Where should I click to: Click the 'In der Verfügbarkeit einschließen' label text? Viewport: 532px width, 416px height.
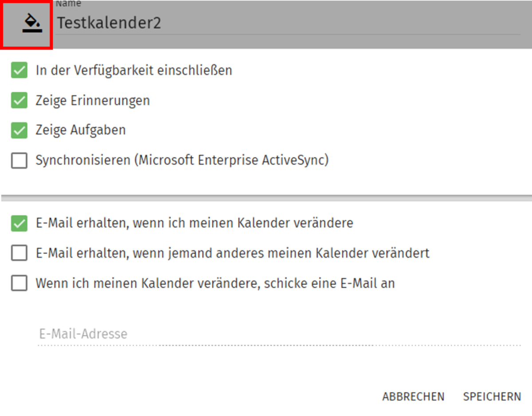click(x=134, y=70)
